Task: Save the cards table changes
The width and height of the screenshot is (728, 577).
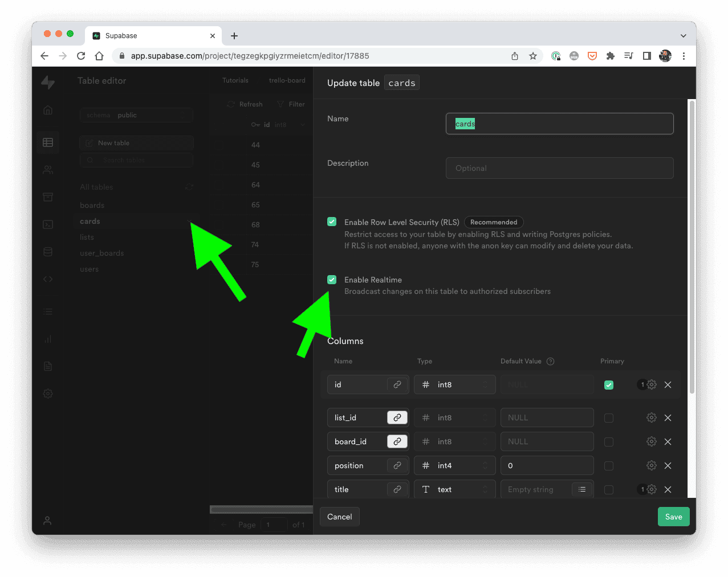Action: tap(673, 517)
